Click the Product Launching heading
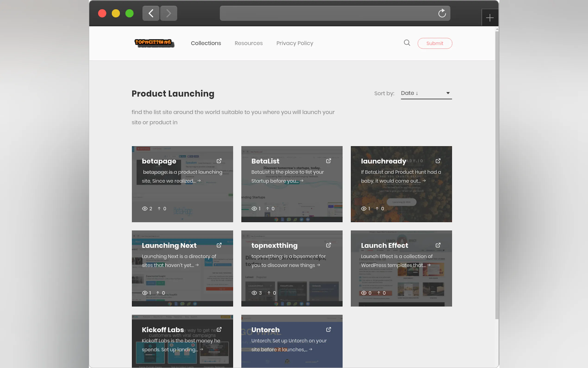Screen dimensions: 588x368 (x=173, y=93)
